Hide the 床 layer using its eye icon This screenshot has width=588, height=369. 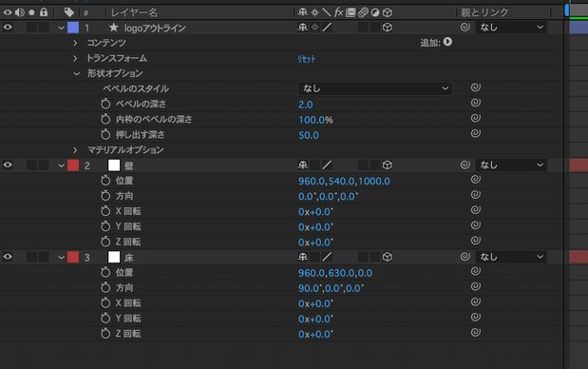8,257
